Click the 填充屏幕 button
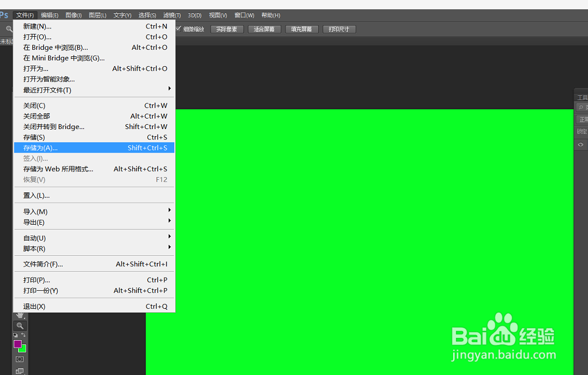Viewport: 588px width, 375px height. tap(302, 30)
